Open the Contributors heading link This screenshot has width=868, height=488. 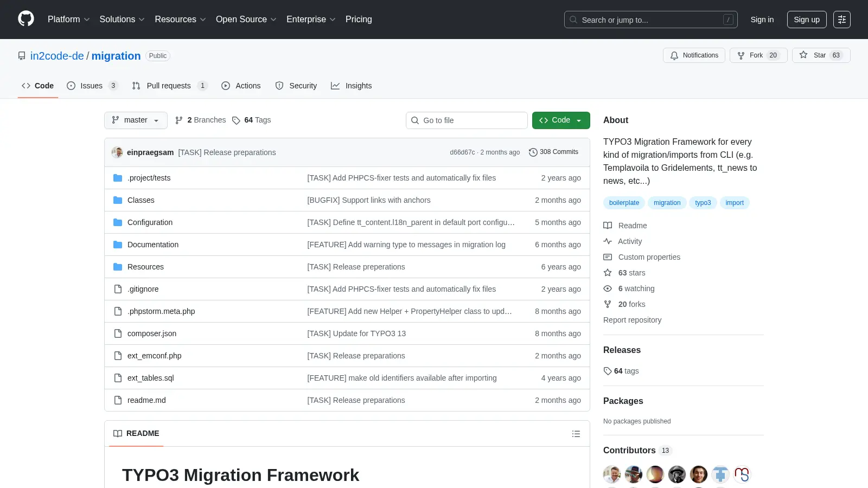637,451
